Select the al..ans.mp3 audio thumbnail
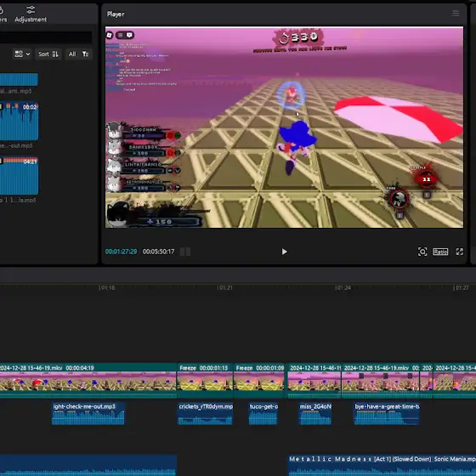The height and width of the screenshot is (476, 476). click(19, 80)
